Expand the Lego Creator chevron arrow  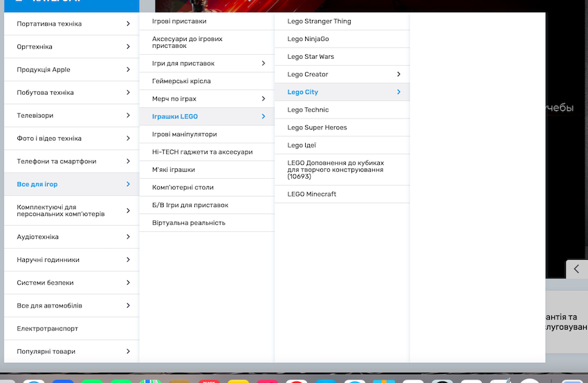pos(398,74)
